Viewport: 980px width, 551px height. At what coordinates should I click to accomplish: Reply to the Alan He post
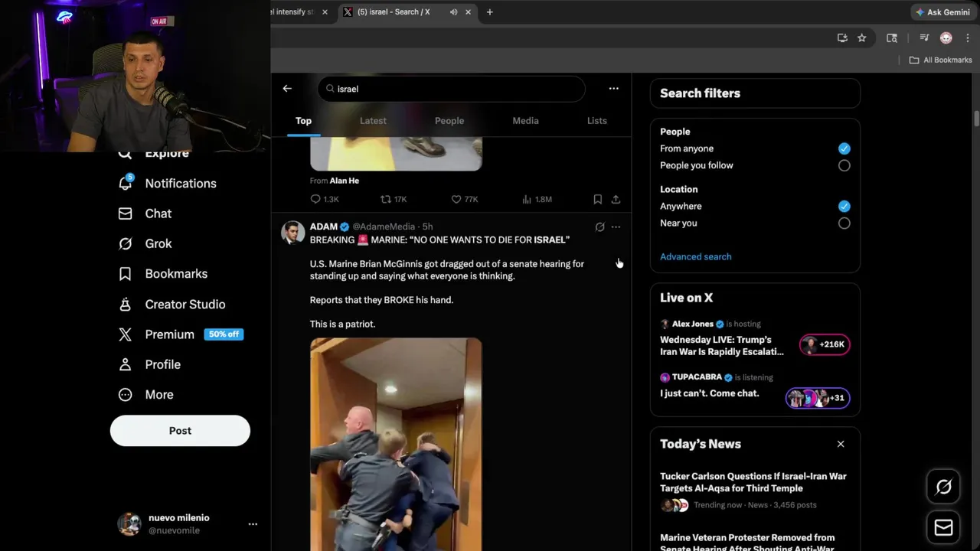(x=315, y=199)
